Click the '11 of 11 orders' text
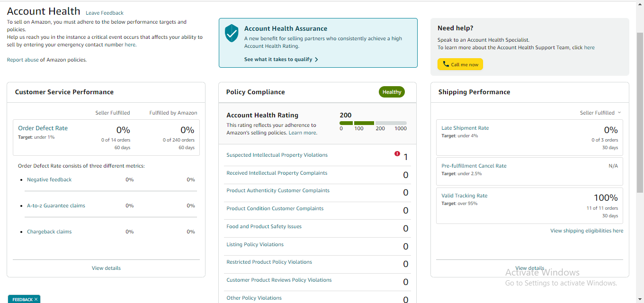644x303 pixels. pyautogui.click(x=602, y=208)
